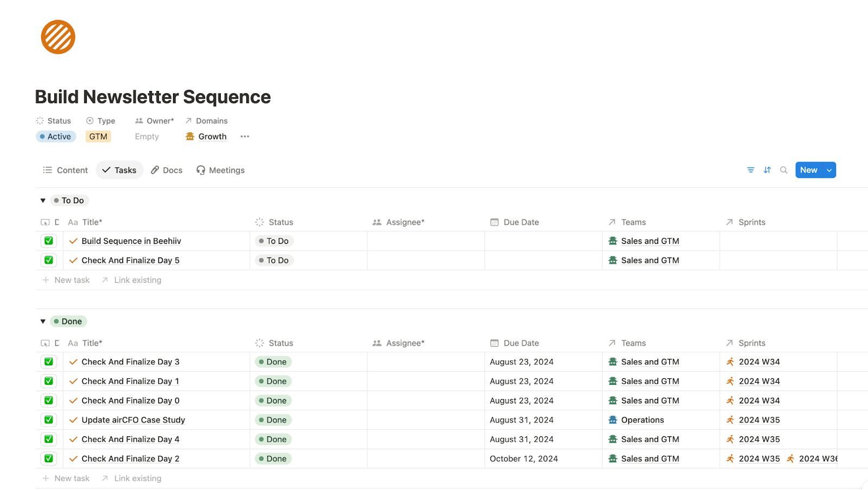This screenshot has height=490, width=868.
Task: Click the three-dots more properties icon
Action: (245, 137)
